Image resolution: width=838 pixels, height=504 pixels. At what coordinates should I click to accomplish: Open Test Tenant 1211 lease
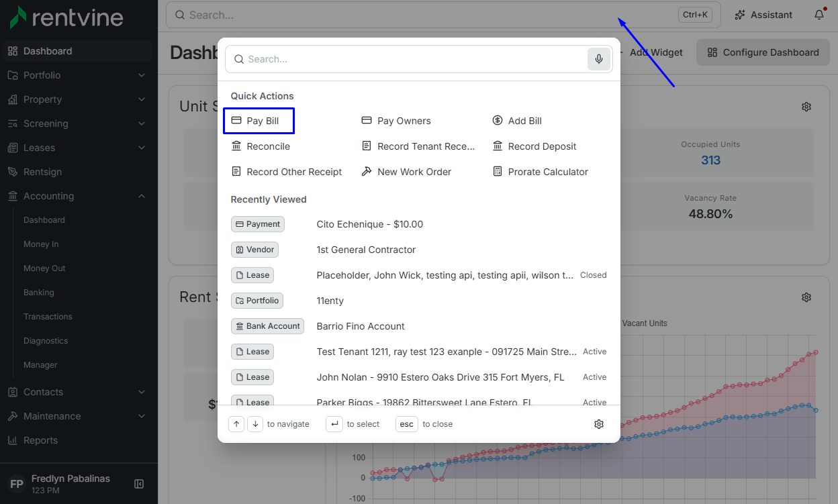point(419,352)
